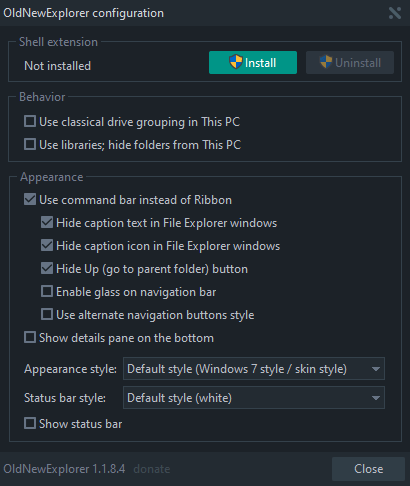Open the Appearance style dropdown
The height and width of the screenshot is (486, 410).
tap(254, 369)
